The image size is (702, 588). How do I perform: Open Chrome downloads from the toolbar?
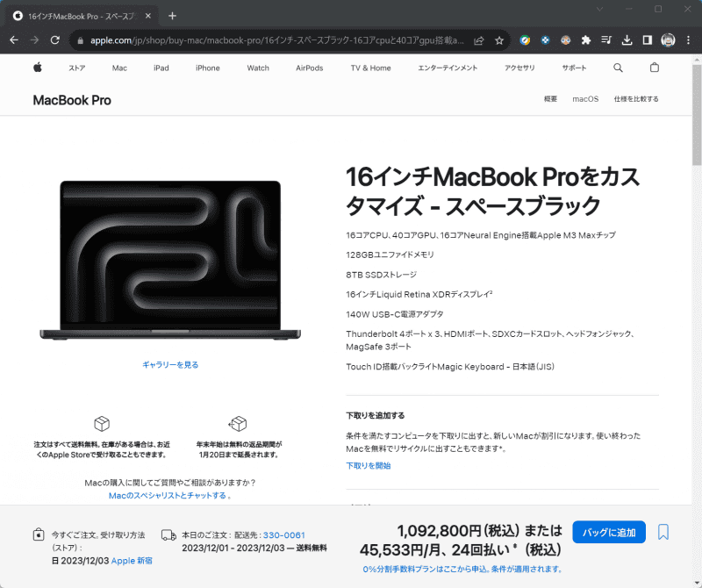tap(626, 40)
